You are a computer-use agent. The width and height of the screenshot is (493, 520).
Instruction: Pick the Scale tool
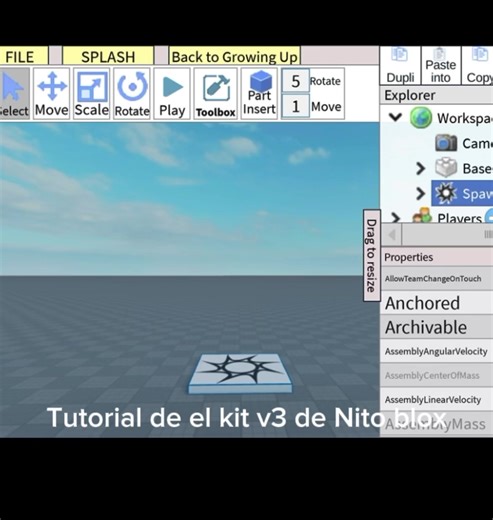point(92,93)
